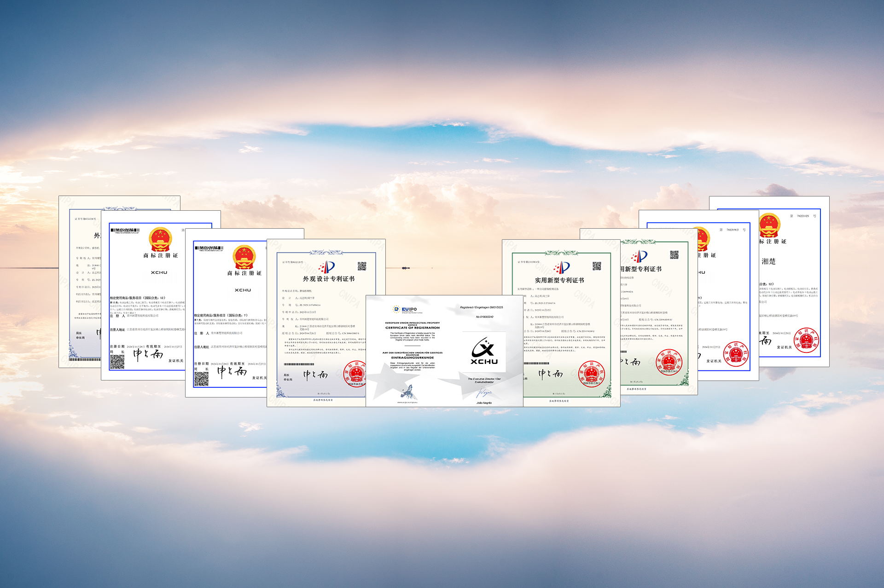
Task: Click red seal on the 湘楚 trademark certificate
Action: (806, 340)
